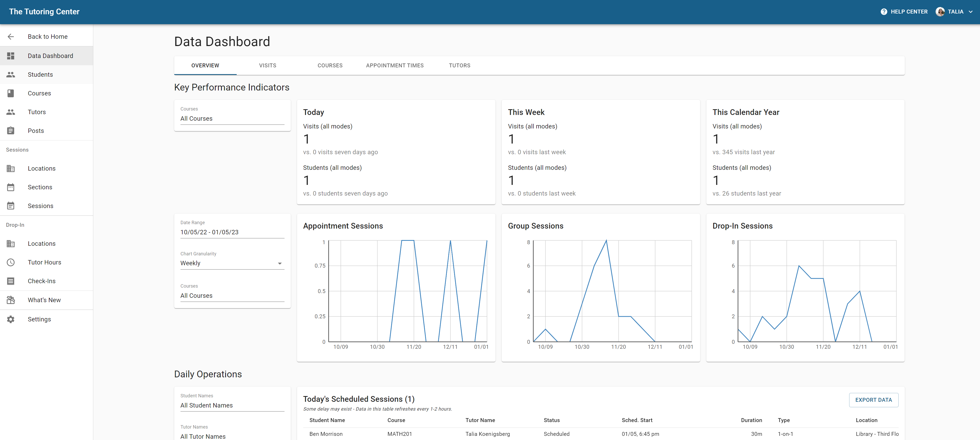Click the Data Dashboard grid icon
The height and width of the screenshot is (440, 980).
[11, 56]
